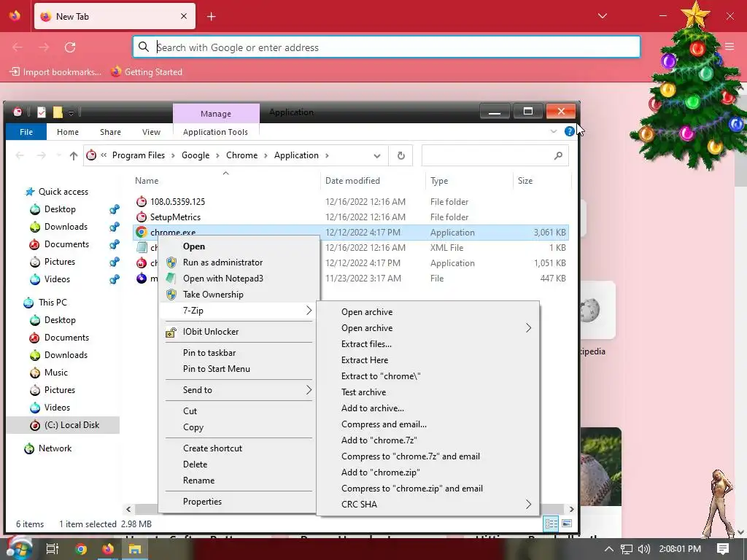Viewport: 747px width, 560px height.
Task: Open the Application Tools tab
Action: [215, 132]
